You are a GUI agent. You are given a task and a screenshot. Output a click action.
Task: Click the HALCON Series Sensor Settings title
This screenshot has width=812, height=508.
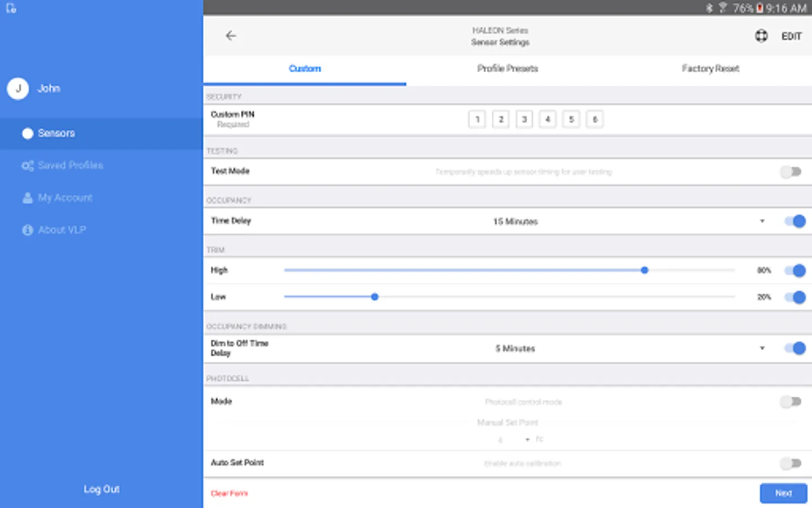500,36
